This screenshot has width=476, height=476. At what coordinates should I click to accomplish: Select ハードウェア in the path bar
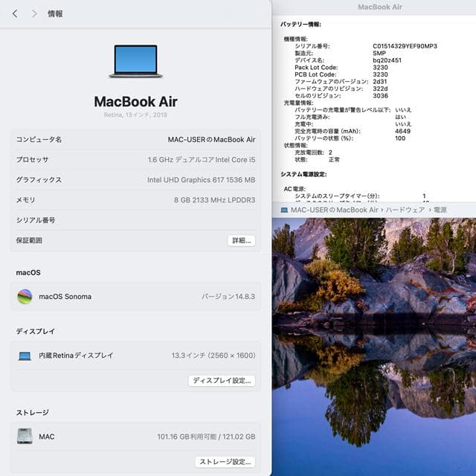[405, 210]
